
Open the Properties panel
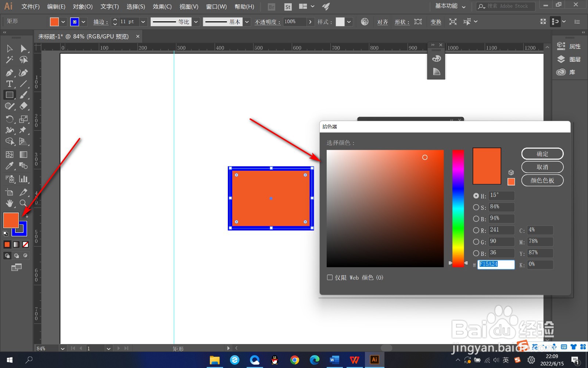tap(569, 46)
